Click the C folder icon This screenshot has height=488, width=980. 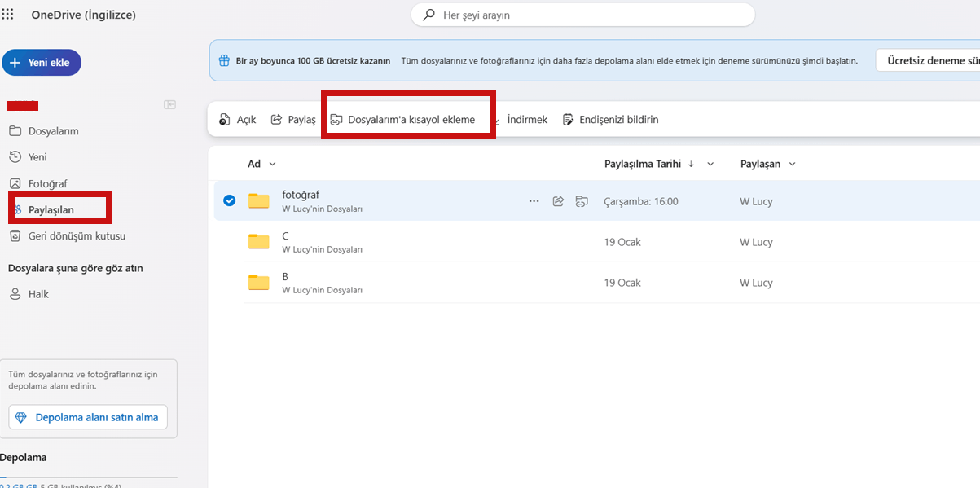coord(259,242)
